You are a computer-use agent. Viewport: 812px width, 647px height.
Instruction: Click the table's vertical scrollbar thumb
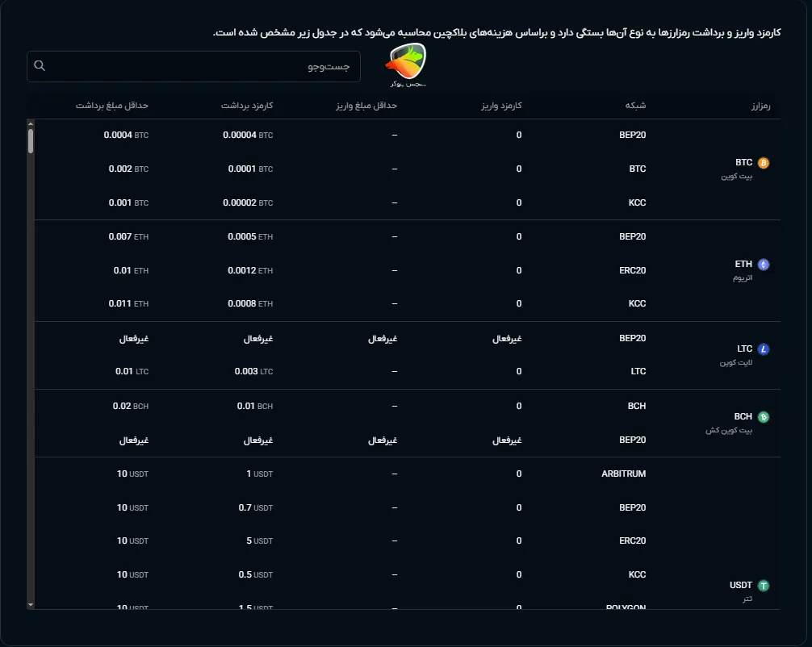[x=31, y=141]
